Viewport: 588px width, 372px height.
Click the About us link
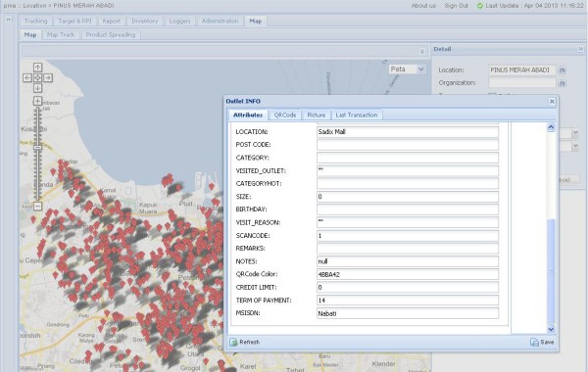(x=423, y=6)
